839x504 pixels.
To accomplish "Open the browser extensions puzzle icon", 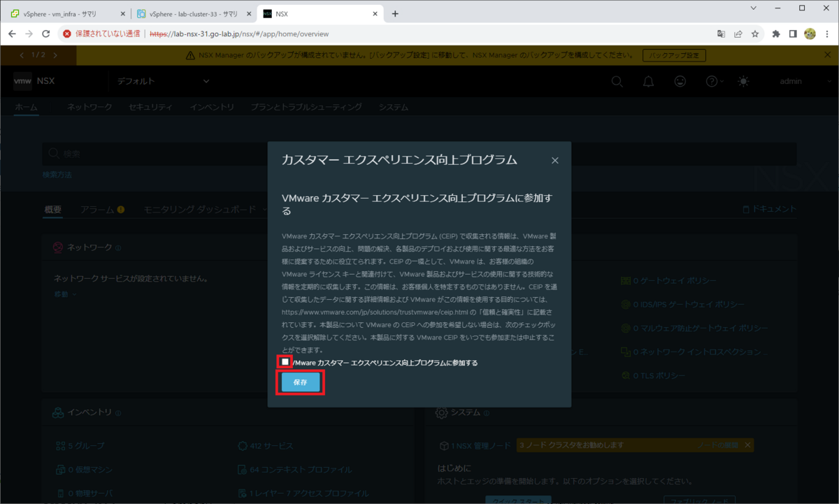I will tap(776, 34).
